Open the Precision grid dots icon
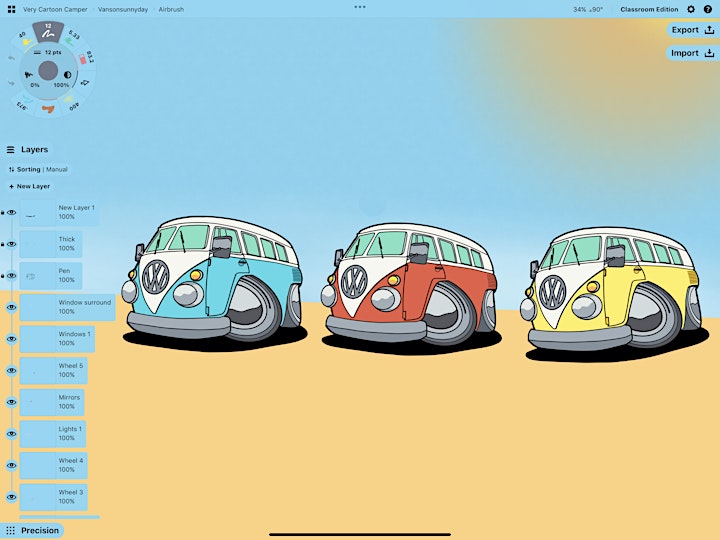 pos(11,530)
